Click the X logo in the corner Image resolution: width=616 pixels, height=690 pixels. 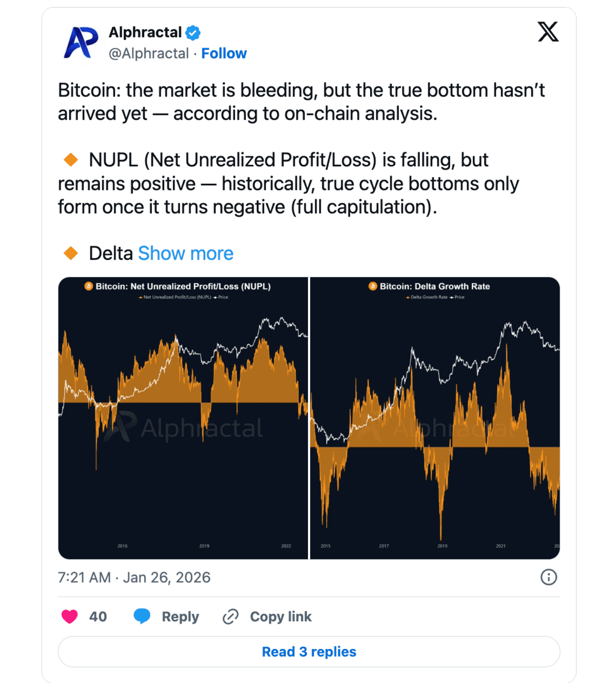[548, 31]
